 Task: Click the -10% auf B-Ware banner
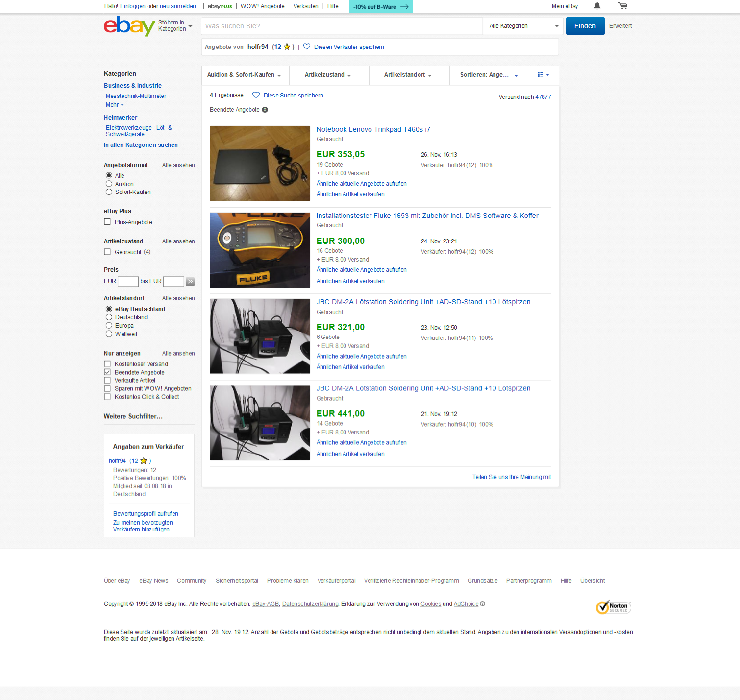[x=381, y=7]
